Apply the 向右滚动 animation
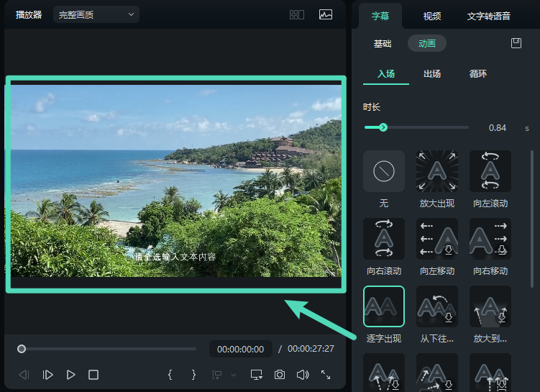Image resolution: width=540 pixels, height=392 pixels. pyautogui.click(x=384, y=239)
